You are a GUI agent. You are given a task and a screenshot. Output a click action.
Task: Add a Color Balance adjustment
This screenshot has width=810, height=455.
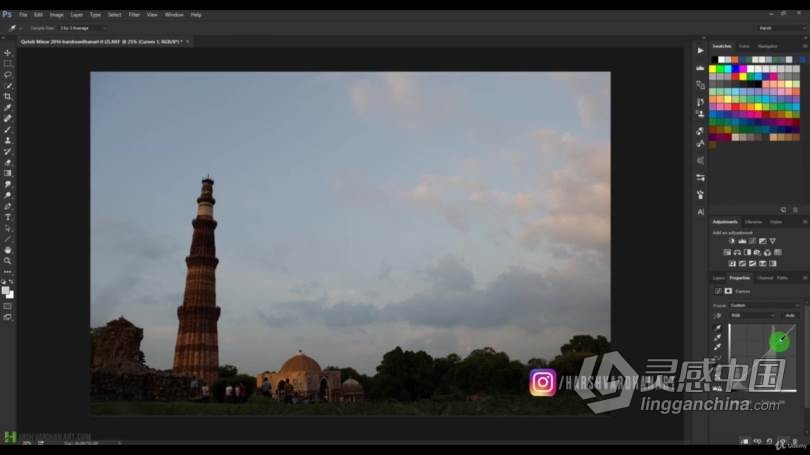737,253
